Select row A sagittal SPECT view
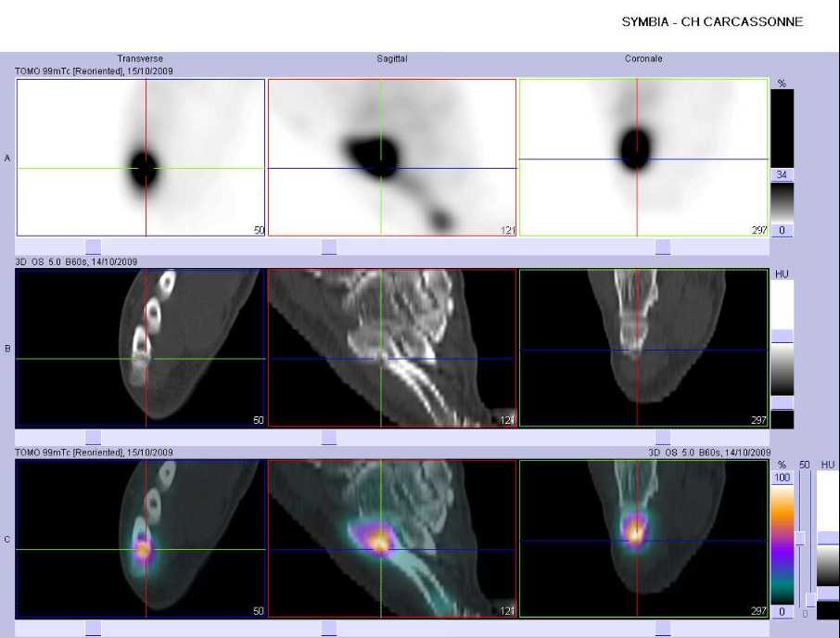840x638 pixels. 392,158
